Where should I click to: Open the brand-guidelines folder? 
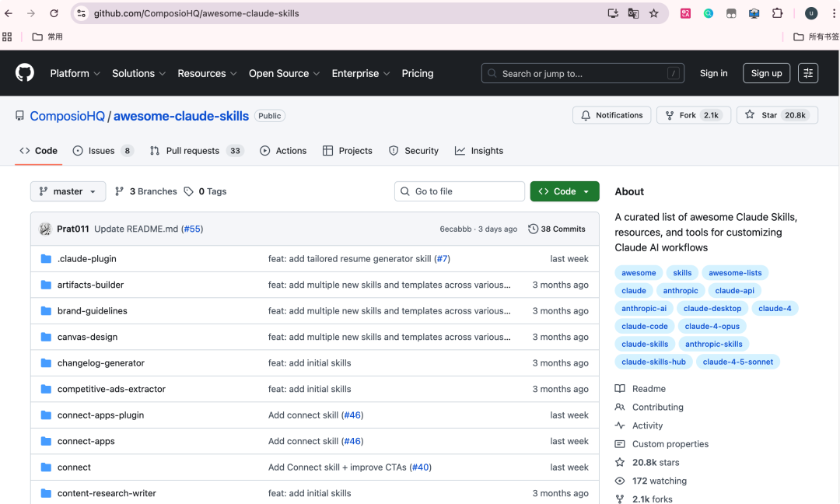coord(92,311)
